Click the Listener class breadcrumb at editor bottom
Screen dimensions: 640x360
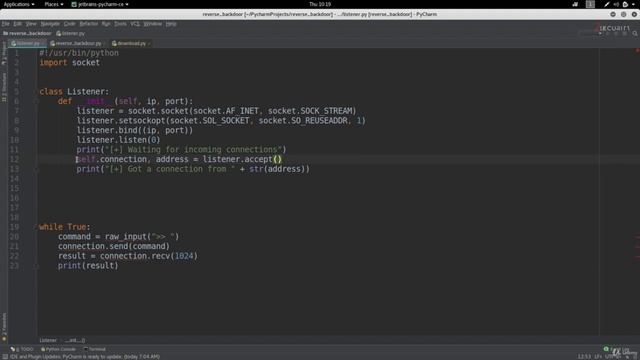pos(48,340)
